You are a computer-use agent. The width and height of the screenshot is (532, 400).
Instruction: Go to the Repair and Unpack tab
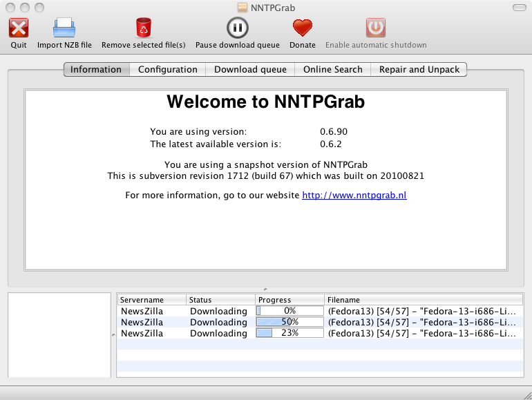(x=419, y=69)
